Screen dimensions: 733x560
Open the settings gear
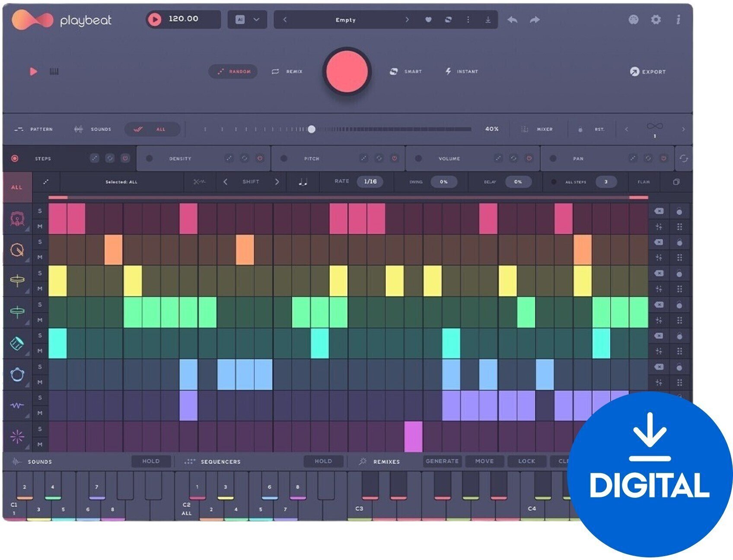656,19
